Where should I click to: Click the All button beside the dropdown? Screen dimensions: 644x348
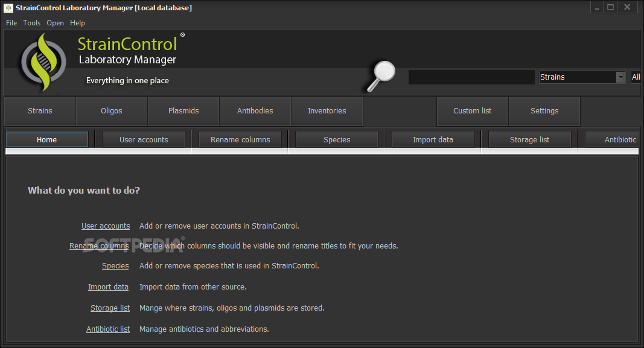point(636,77)
